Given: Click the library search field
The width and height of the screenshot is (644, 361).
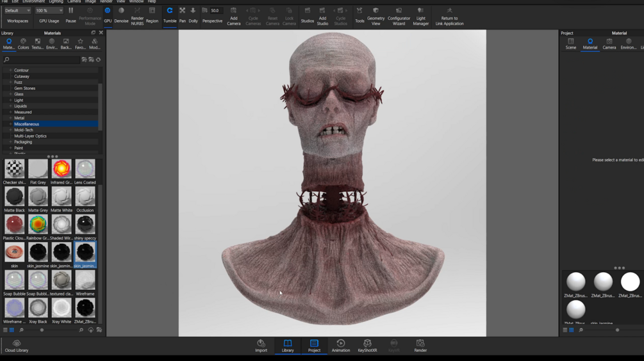Looking at the screenshot, I should coord(41,60).
